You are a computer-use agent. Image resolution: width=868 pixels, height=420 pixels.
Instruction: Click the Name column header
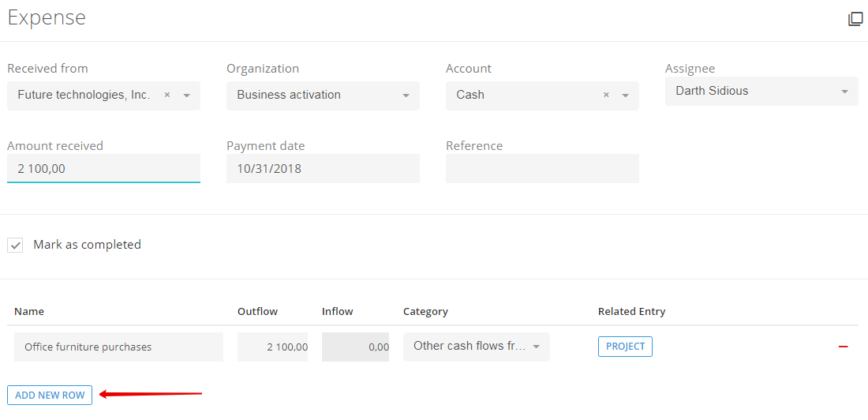pos(28,311)
